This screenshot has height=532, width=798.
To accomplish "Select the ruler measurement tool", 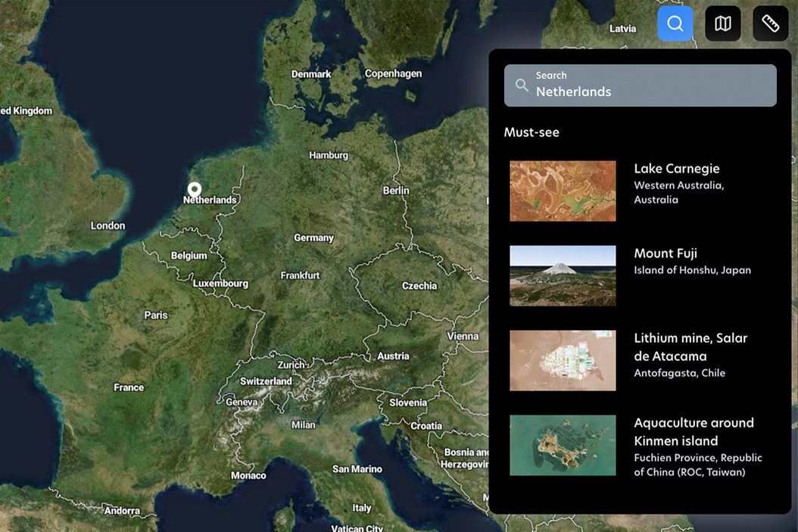I will 771,23.
